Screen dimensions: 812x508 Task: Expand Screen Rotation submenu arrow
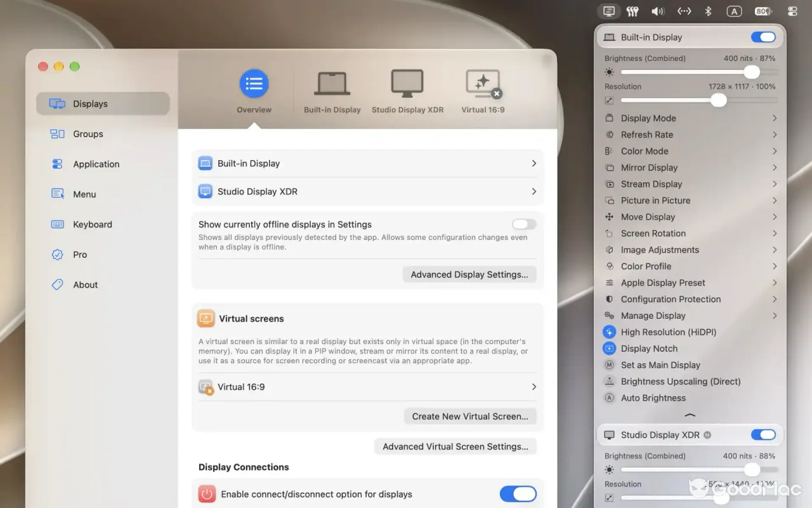(775, 234)
